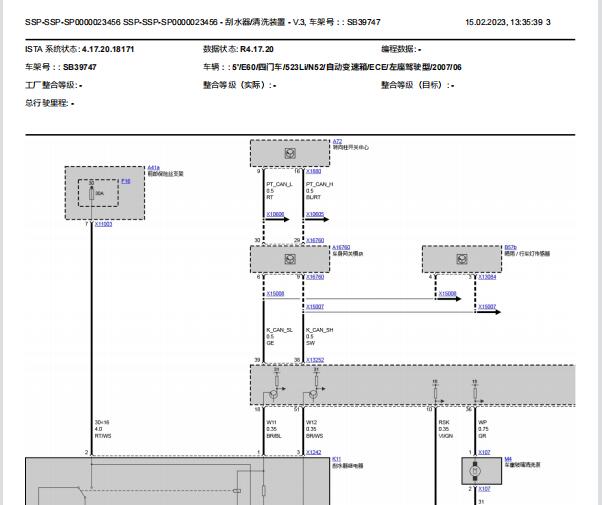Open X15007 link below A16760 module

[315, 307]
